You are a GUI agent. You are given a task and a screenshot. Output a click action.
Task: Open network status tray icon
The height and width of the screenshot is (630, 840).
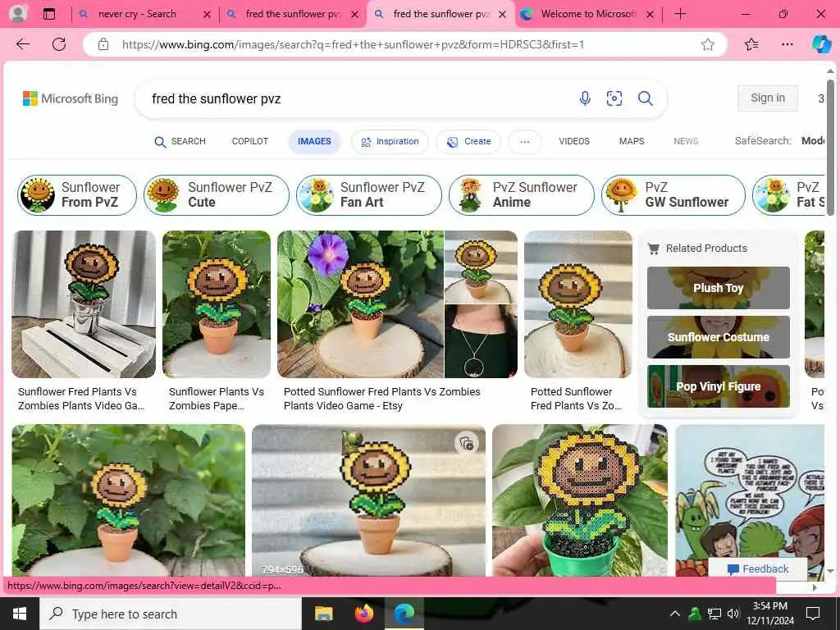point(714,614)
